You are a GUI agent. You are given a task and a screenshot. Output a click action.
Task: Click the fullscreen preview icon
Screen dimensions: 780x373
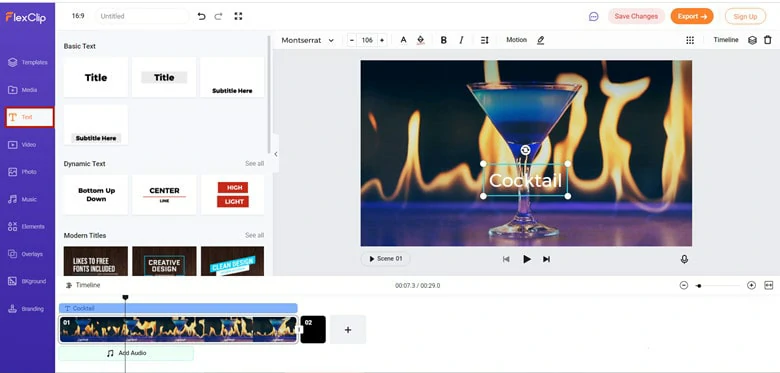click(x=238, y=16)
